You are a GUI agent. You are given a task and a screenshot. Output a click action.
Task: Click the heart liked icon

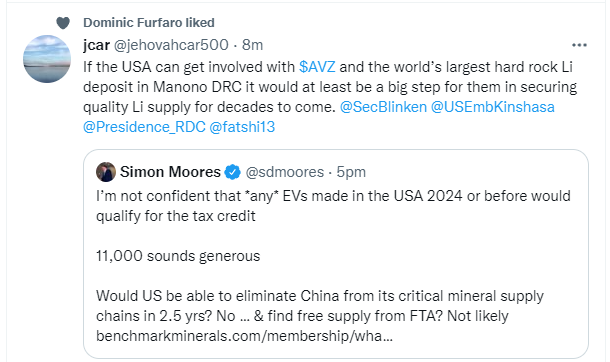[63, 23]
